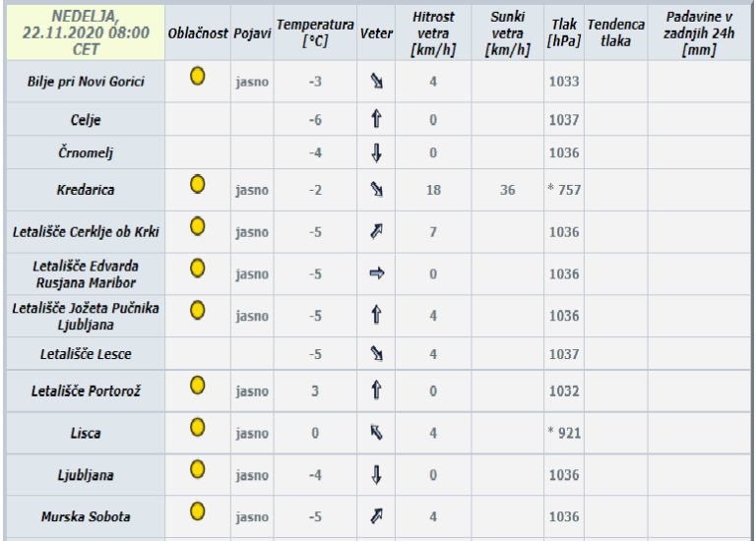Select the station name Lisca
Screen dimensions: 756x541
[86, 433]
